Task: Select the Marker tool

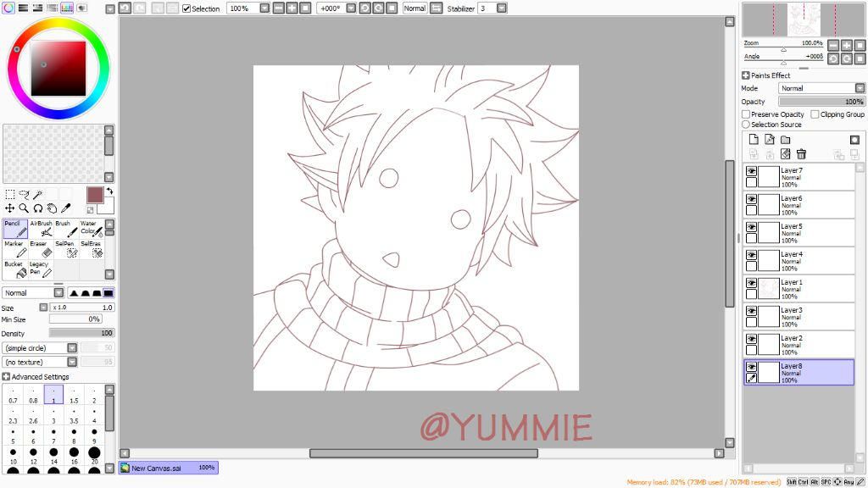Action: 15,249
